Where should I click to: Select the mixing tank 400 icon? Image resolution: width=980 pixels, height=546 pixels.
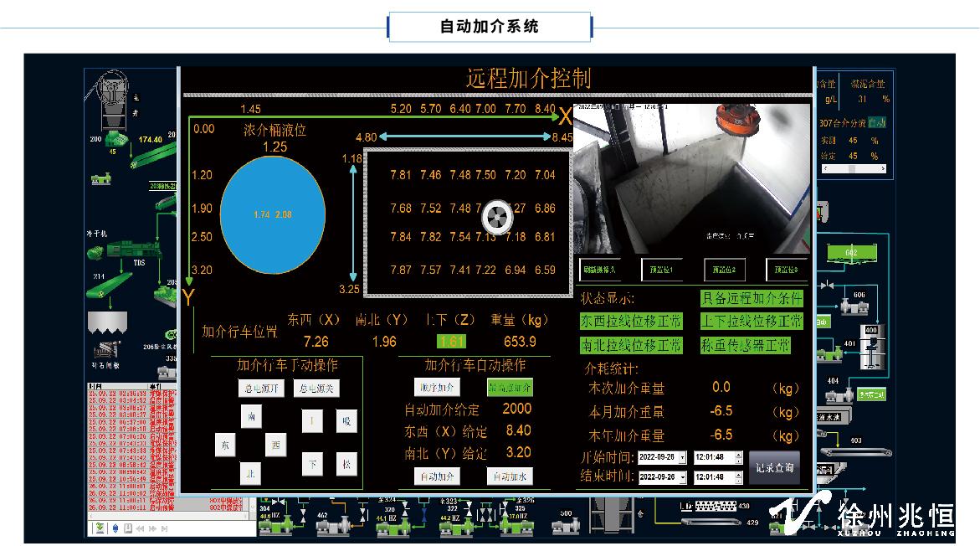tap(872, 348)
